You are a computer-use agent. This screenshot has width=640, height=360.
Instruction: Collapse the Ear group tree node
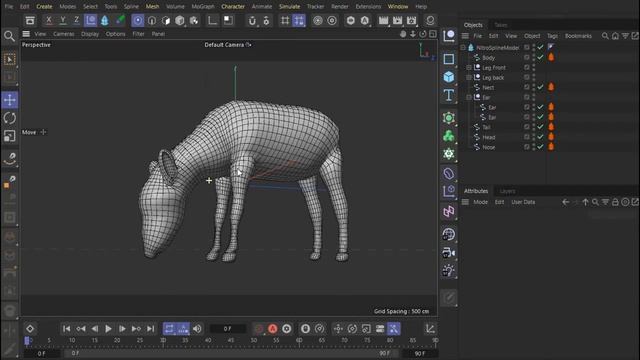469,97
